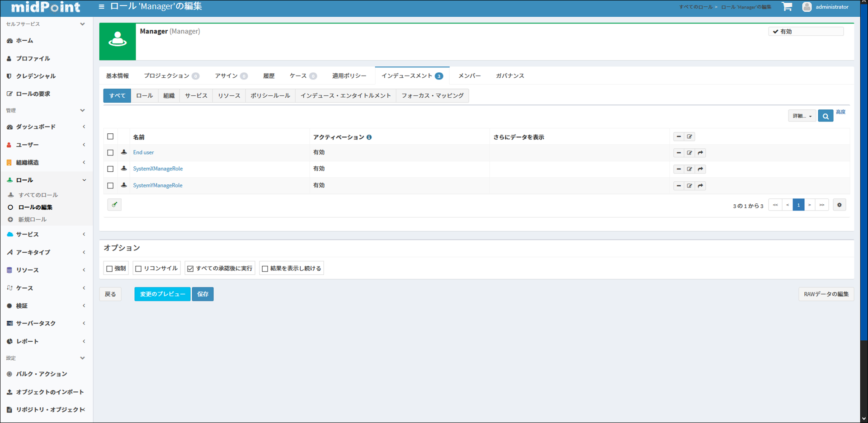Toggle the hamburger sidebar menu icon

click(101, 7)
